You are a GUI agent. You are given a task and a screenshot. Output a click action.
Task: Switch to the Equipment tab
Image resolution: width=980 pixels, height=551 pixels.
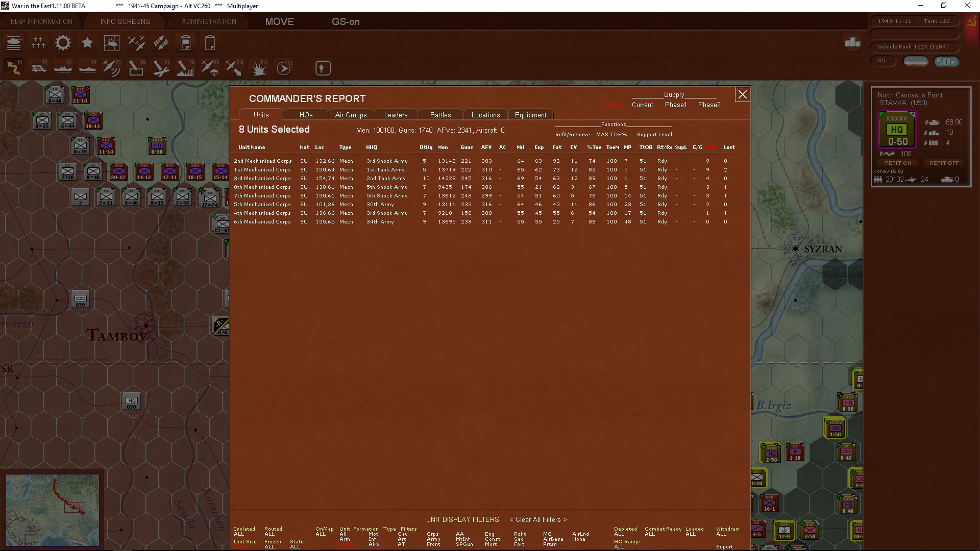tap(530, 115)
